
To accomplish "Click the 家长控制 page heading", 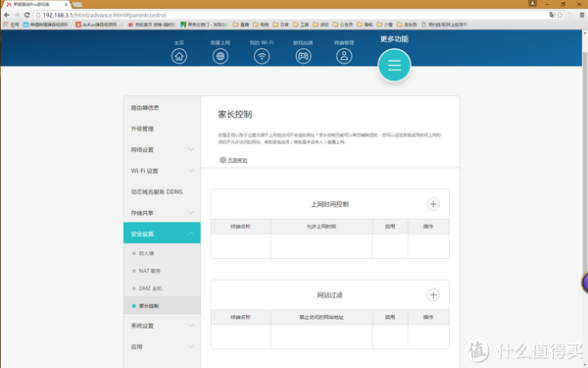I will (235, 114).
